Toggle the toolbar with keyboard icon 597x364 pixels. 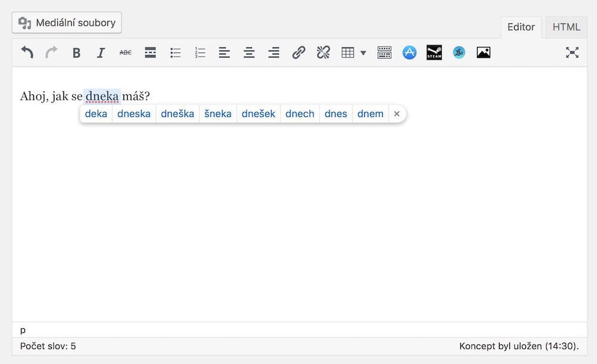384,53
